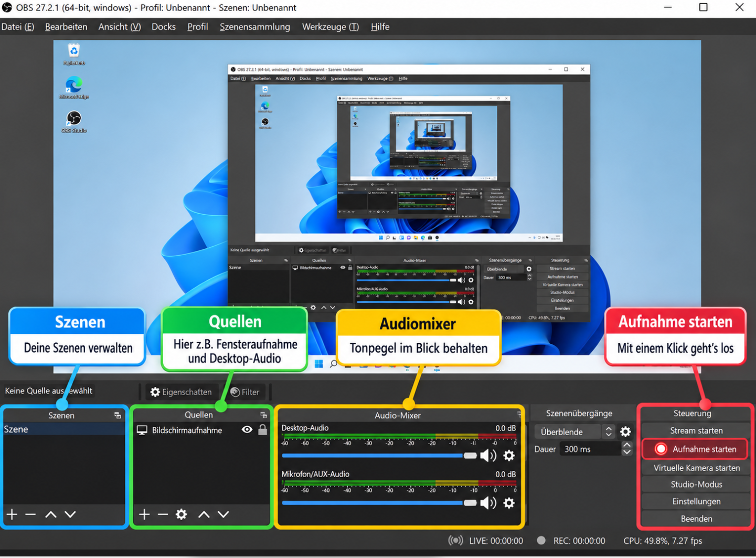Image resolution: width=756 pixels, height=558 pixels.
Task: Click Microsoft Edge icon in preview desktop
Action: (x=74, y=88)
